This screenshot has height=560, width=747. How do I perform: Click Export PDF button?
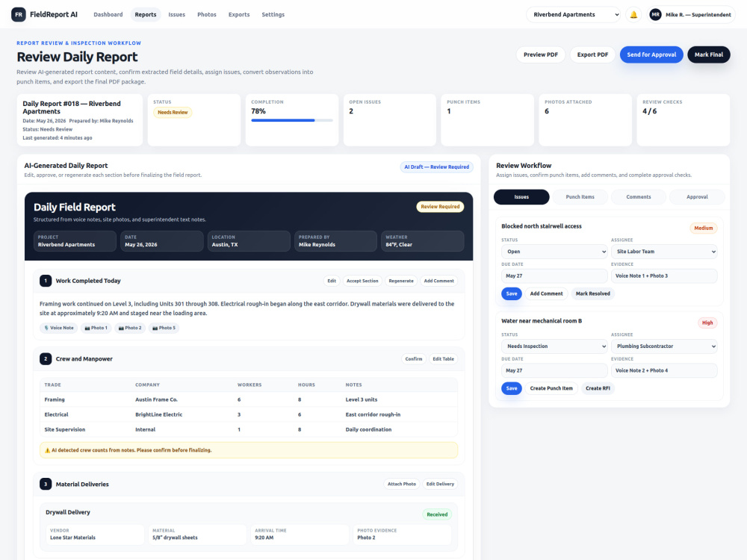pos(592,55)
